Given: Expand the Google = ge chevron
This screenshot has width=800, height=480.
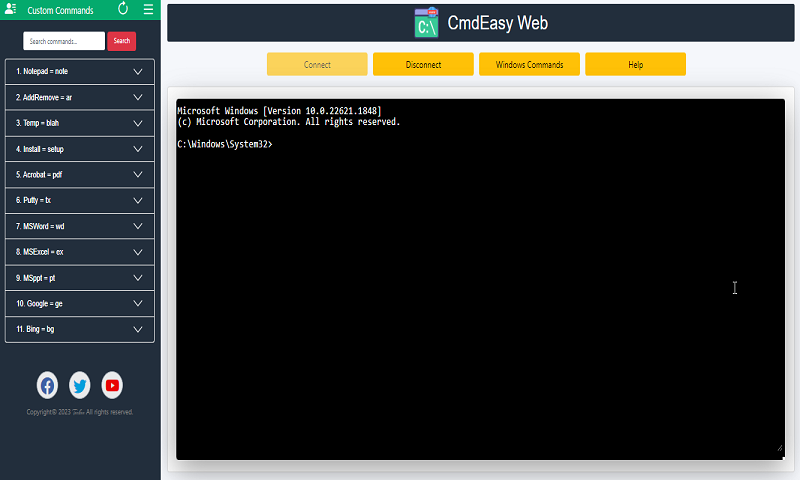Looking at the screenshot, I should coord(138,304).
